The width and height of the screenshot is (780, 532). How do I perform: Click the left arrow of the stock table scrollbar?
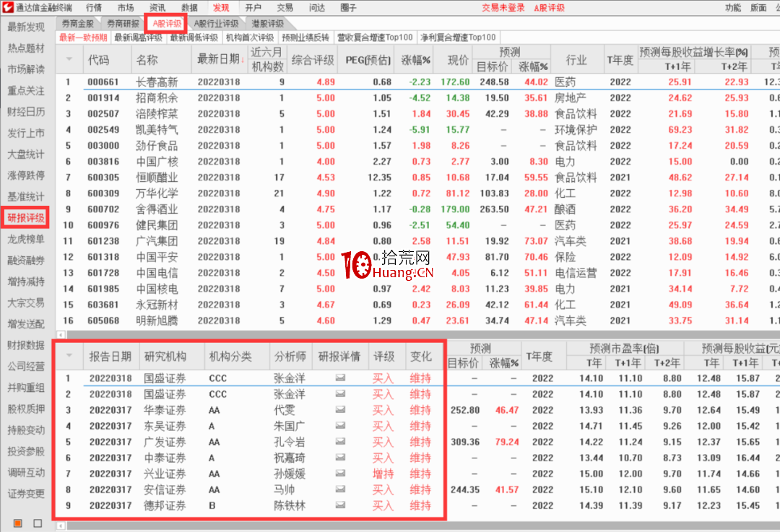coord(61,335)
